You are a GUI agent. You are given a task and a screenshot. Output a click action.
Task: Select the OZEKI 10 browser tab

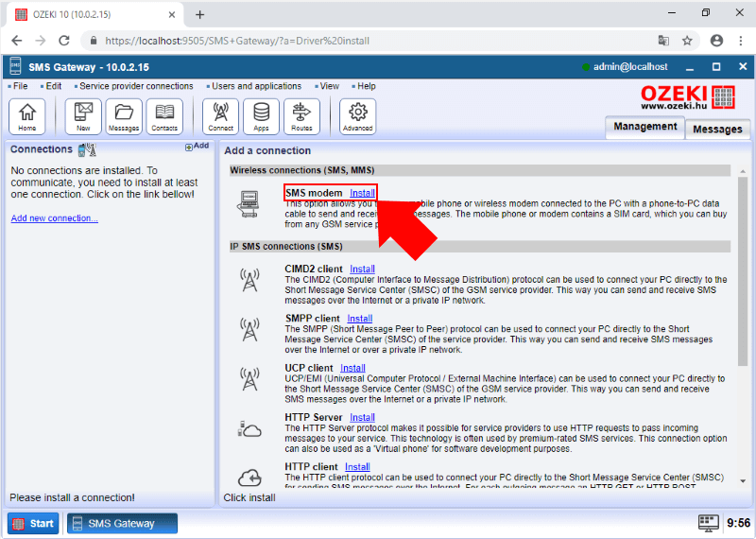pos(95,14)
